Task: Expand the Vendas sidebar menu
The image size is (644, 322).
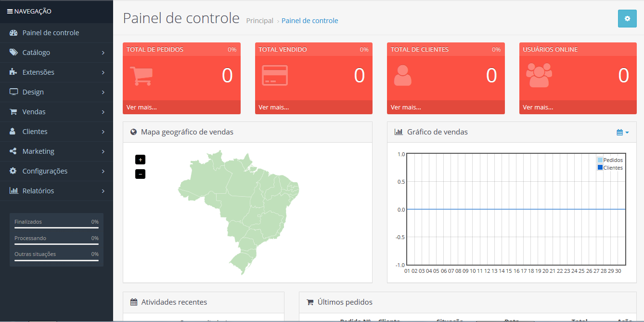Action: pyautogui.click(x=36, y=112)
